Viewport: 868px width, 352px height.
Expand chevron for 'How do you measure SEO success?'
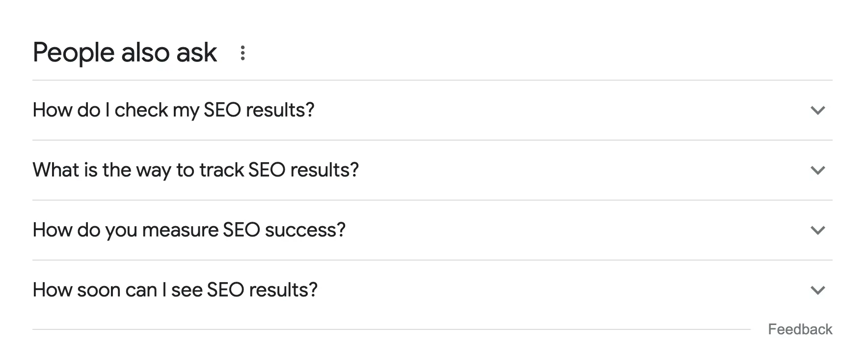817,230
